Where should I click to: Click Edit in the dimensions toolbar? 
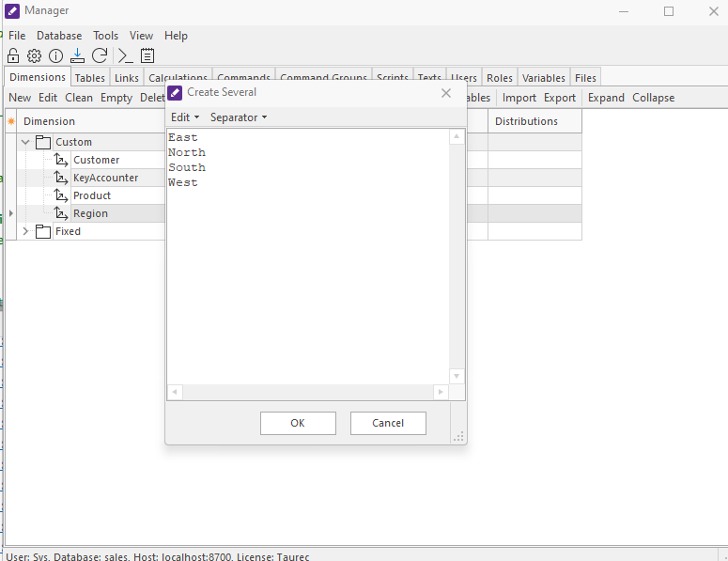click(48, 98)
